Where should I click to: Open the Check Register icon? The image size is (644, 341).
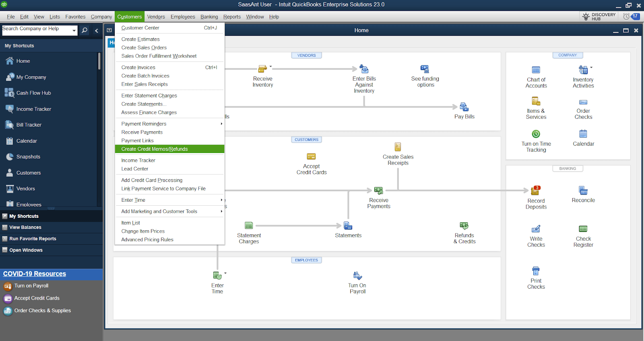tap(583, 229)
